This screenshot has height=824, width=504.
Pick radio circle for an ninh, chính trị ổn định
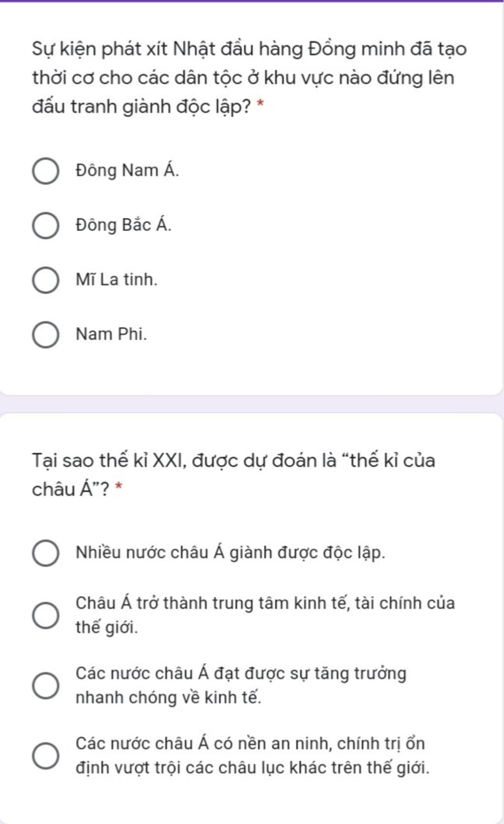click(46, 755)
